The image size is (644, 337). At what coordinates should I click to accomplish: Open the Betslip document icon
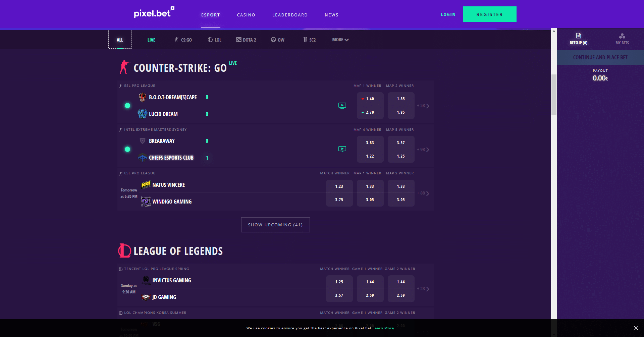[x=579, y=36]
